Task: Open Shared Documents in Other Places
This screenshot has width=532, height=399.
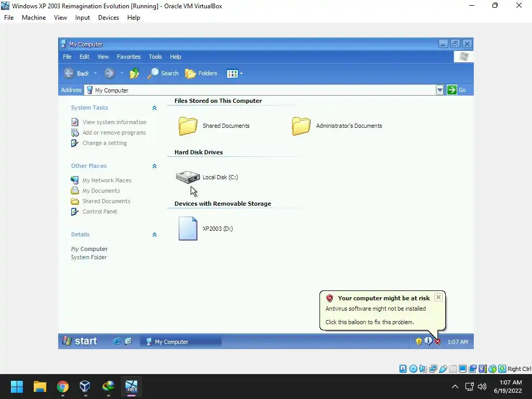Action: coord(106,201)
